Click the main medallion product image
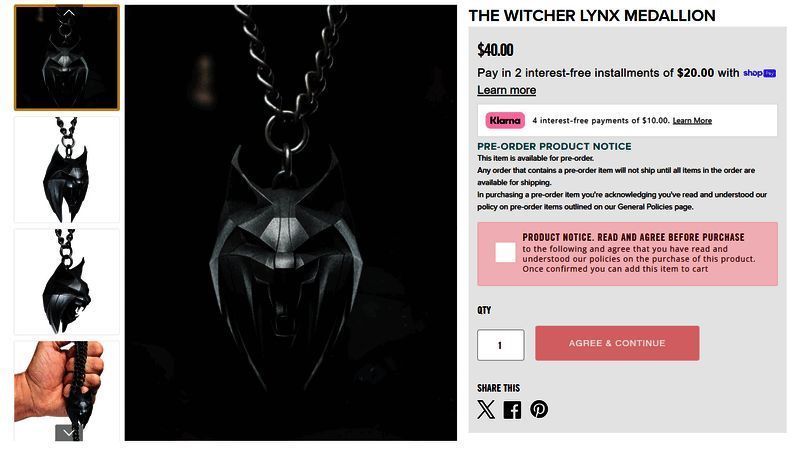 [x=291, y=223]
